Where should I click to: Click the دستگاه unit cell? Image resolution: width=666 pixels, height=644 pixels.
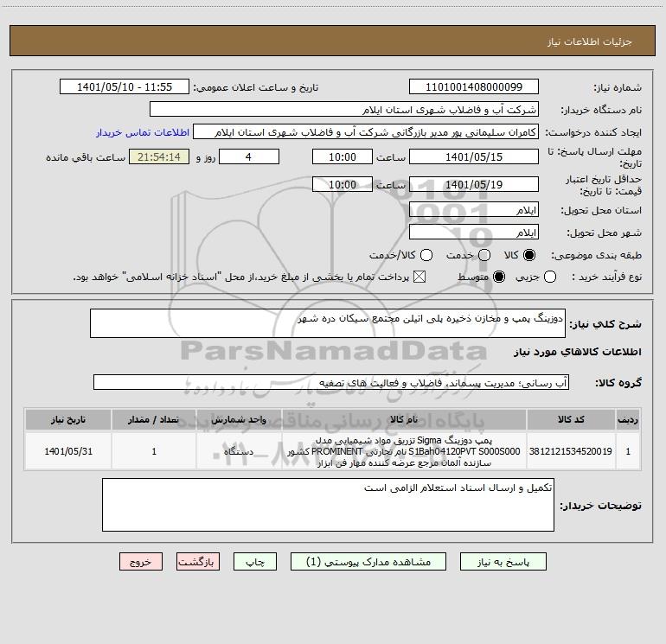(239, 451)
